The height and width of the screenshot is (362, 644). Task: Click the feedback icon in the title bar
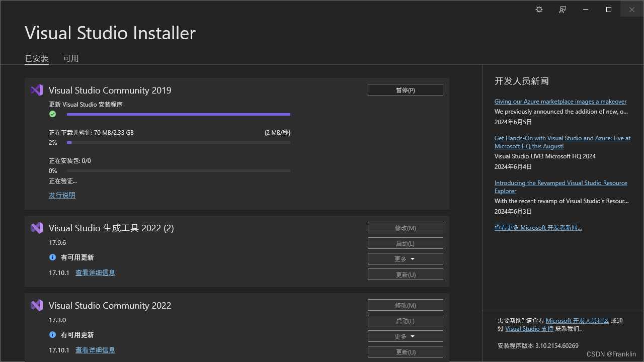tap(562, 9)
